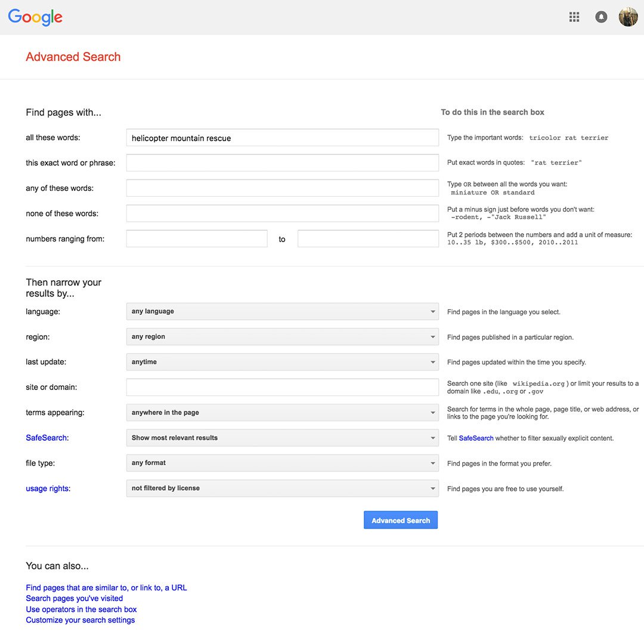The image size is (644, 644).
Task: Open the 'any format' file type dropdown
Action: (x=282, y=463)
